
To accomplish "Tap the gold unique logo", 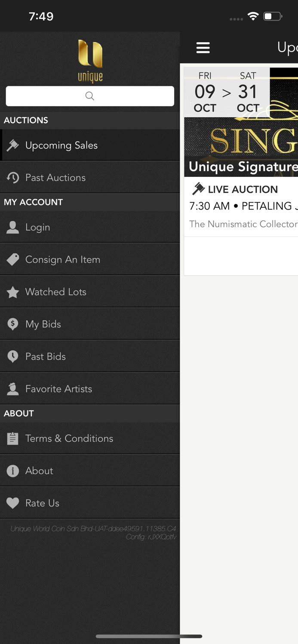I will [89, 58].
